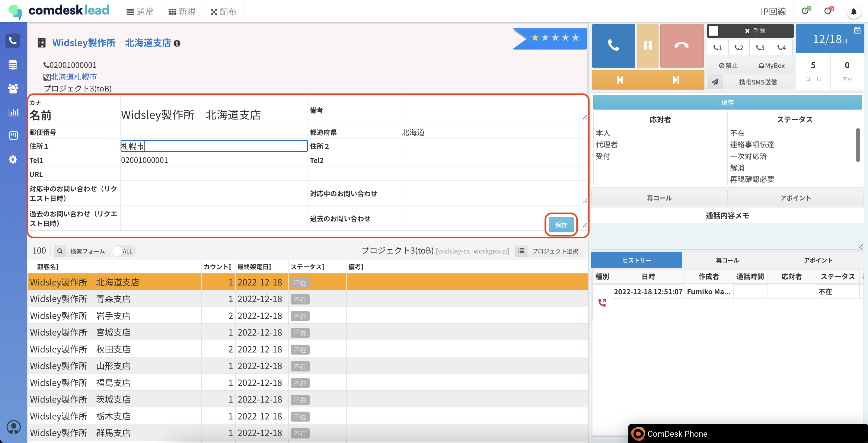The image size is (868, 443).
Task: Skip to the next customer record
Action: [676, 80]
